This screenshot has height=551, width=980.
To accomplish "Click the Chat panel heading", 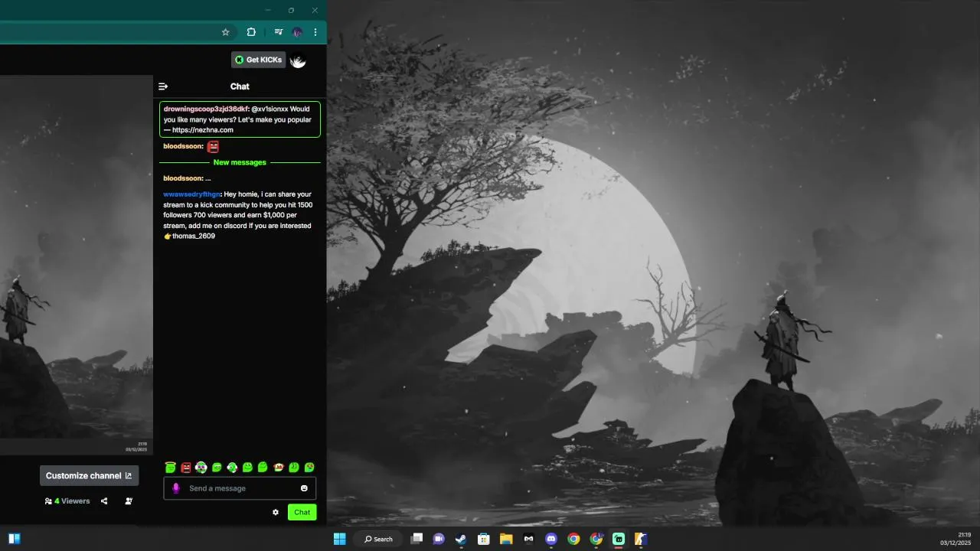I will (240, 86).
